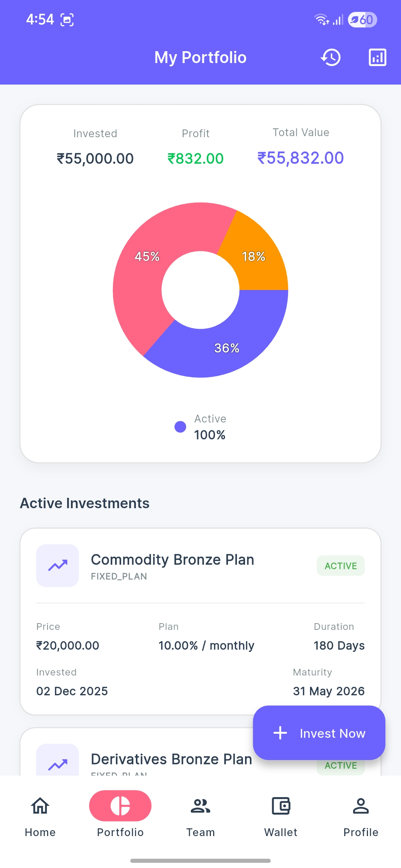This screenshot has width=401, height=868.
Task: Tap the plus icon on Invest Now
Action: [280, 733]
